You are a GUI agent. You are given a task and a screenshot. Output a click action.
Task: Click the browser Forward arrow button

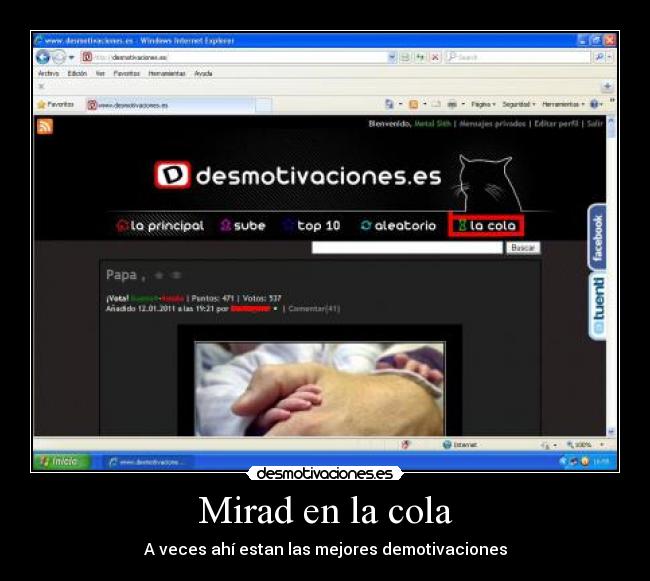tap(59, 57)
